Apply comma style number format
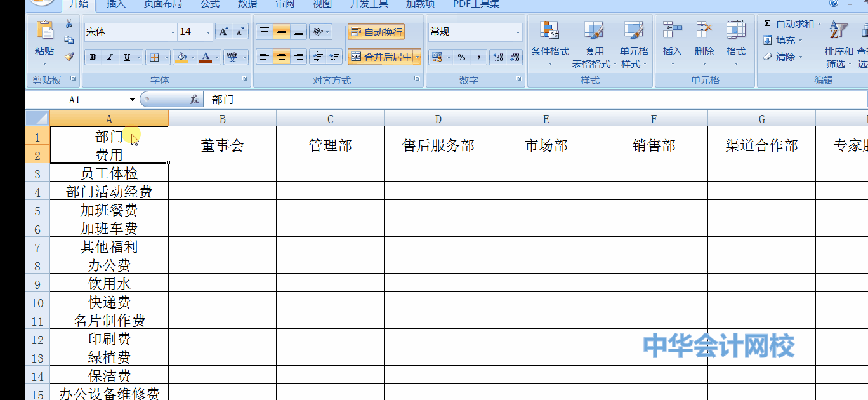 click(478, 57)
